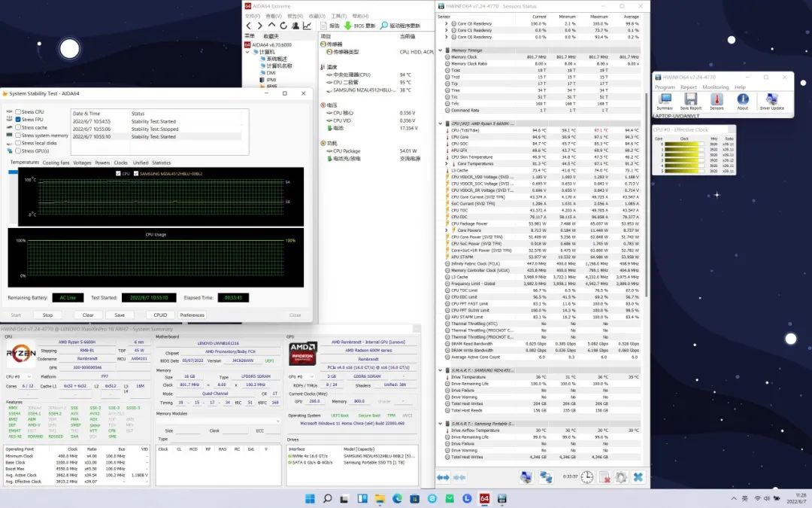Click the network computers icon in Sensors Status footer
This screenshot has width=812, height=508.
[546, 477]
